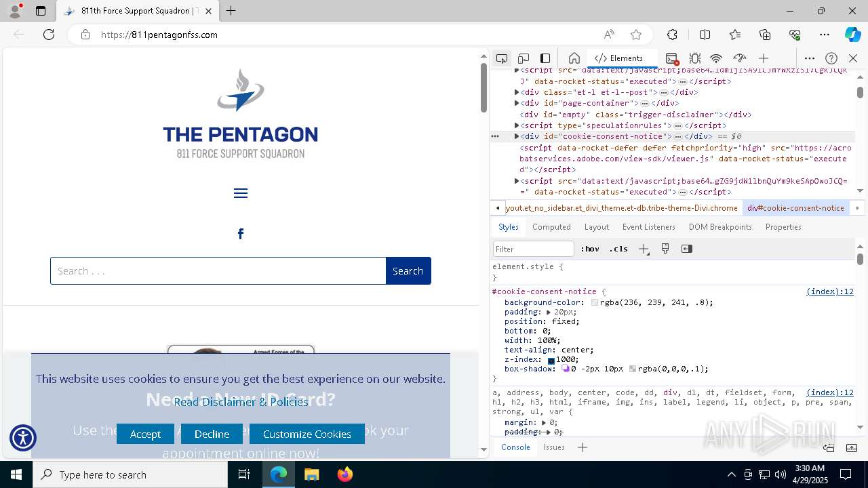Open the Sources bug icon tool

tap(694, 58)
